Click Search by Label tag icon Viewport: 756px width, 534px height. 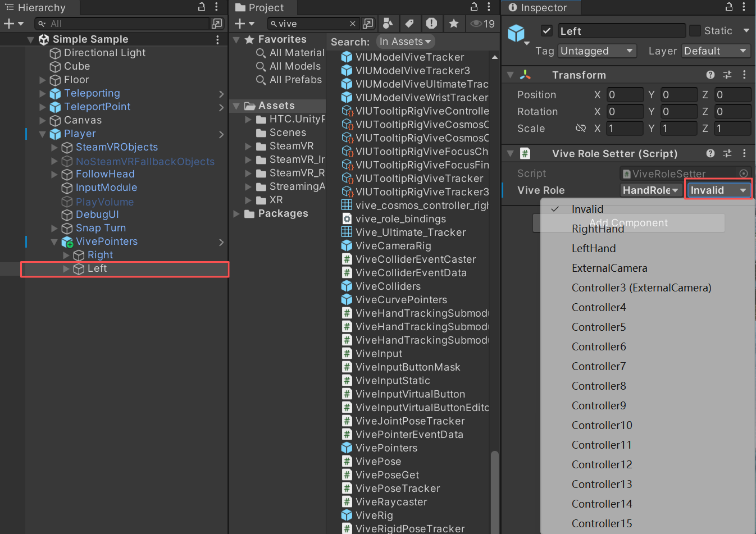(x=409, y=24)
